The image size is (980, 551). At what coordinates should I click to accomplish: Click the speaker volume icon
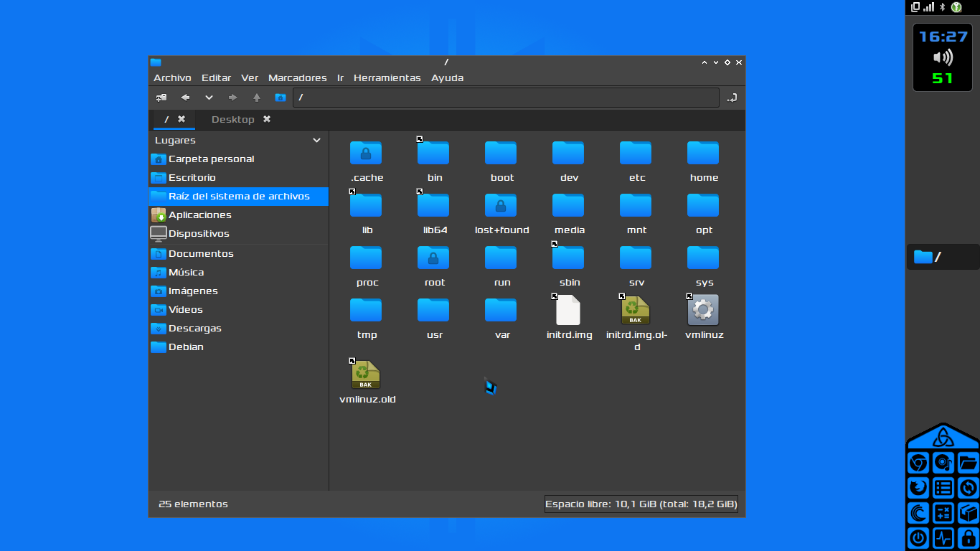(x=943, y=57)
